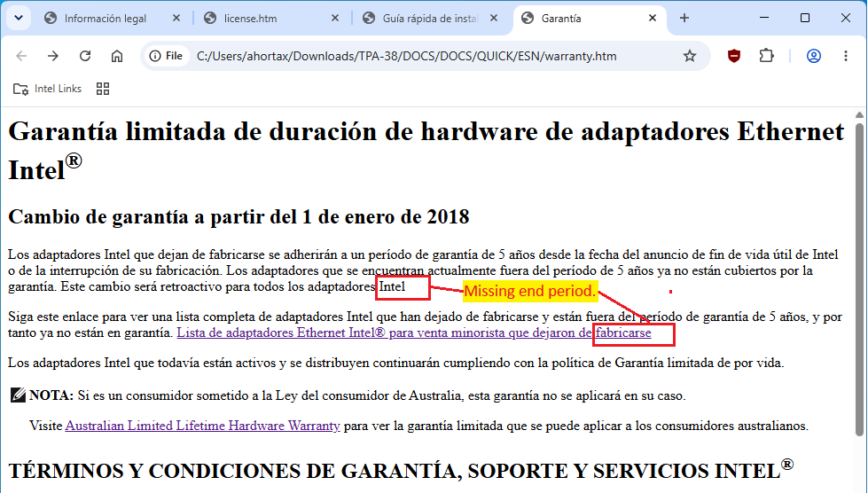
Task: Close the Guía rápida tab
Action: pyautogui.click(x=494, y=19)
